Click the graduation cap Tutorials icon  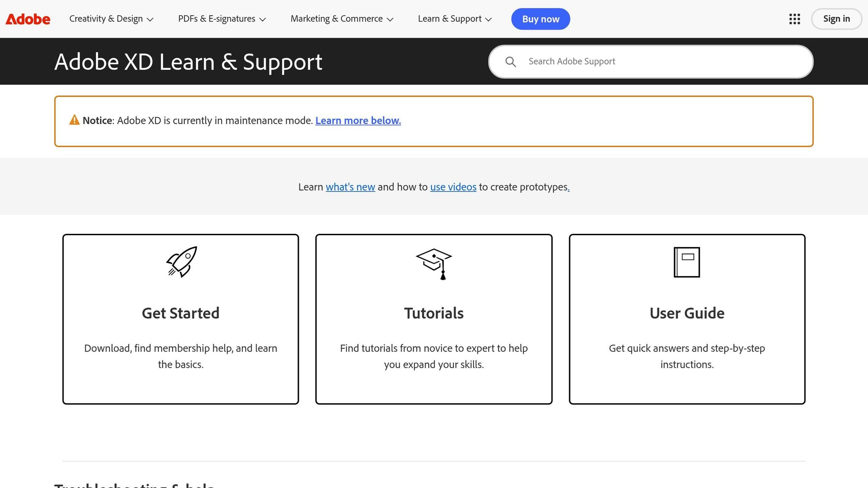434,264
